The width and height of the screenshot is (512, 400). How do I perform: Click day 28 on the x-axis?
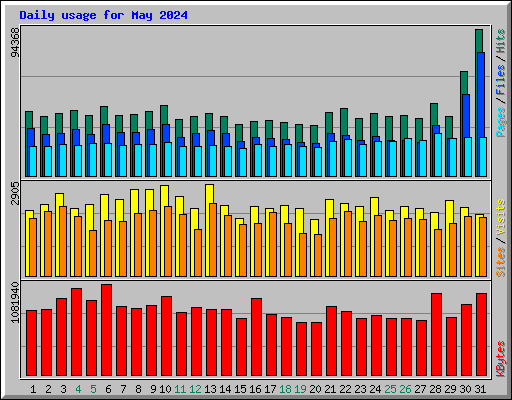point(435,389)
